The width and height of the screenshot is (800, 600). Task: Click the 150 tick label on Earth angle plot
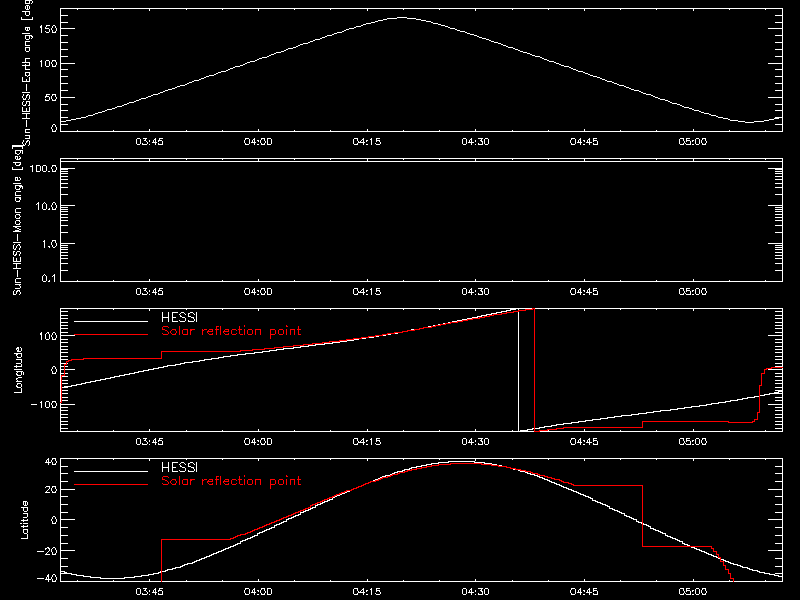(x=48, y=29)
